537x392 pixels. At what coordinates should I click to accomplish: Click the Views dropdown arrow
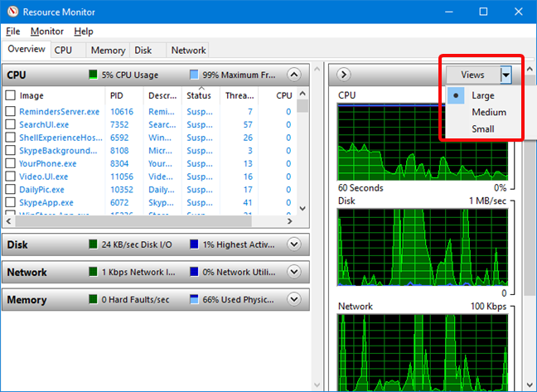(x=506, y=75)
